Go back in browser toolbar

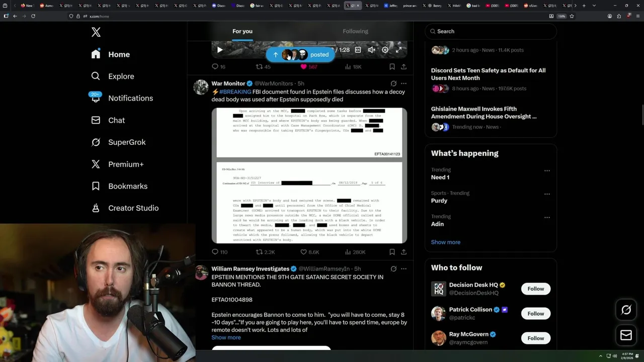(15, 16)
